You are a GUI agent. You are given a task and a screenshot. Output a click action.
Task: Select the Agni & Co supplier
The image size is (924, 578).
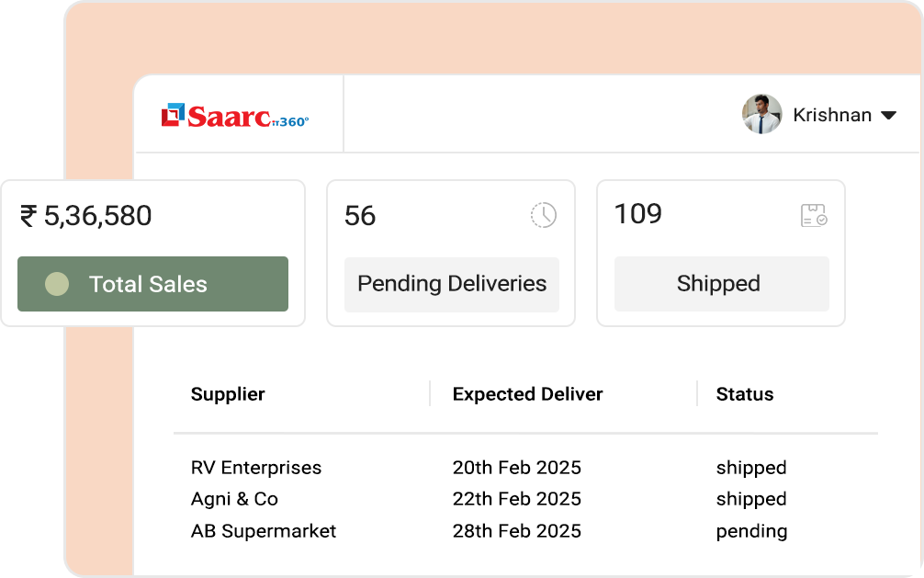pyautogui.click(x=234, y=499)
